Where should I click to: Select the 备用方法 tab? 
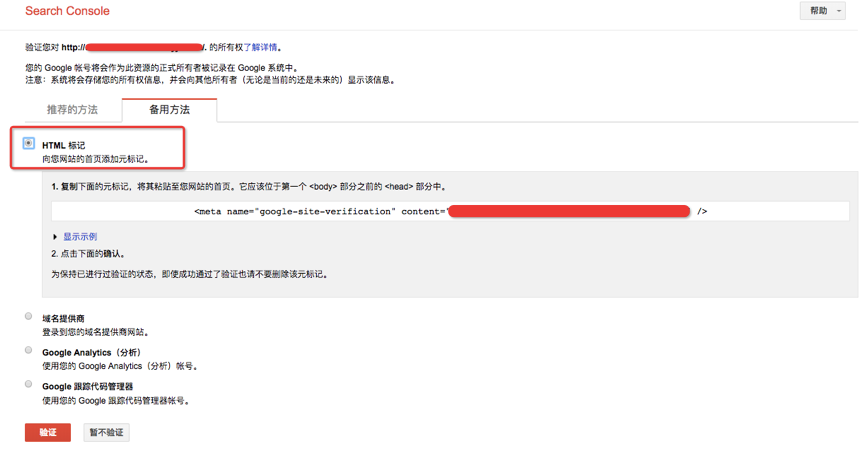coord(169,110)
